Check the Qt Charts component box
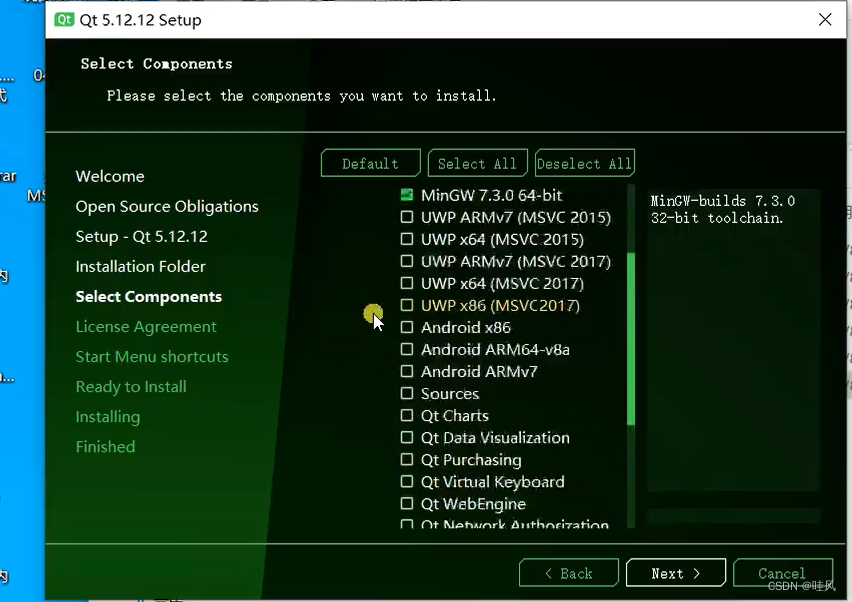This screenshot has height=602, width=852. coord(406,415)
